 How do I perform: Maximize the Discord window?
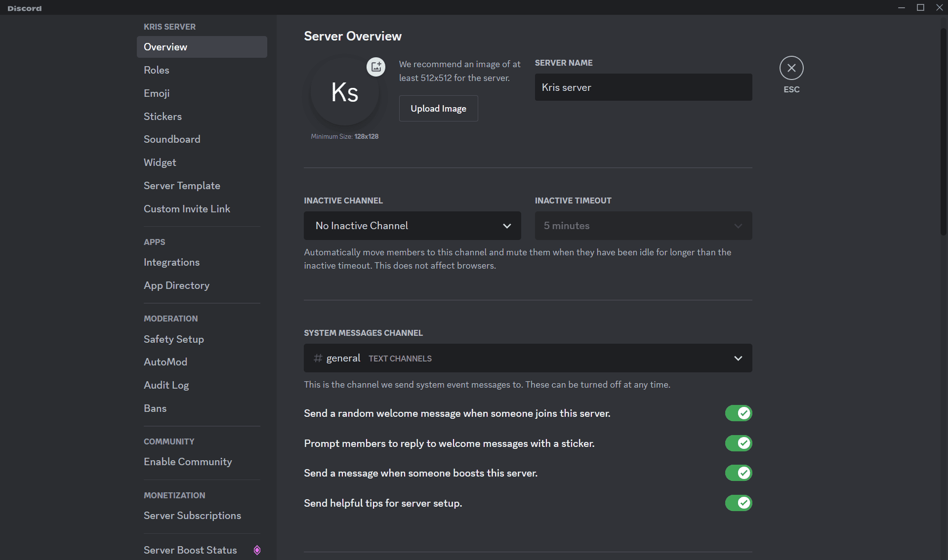(x=920, y=7)
